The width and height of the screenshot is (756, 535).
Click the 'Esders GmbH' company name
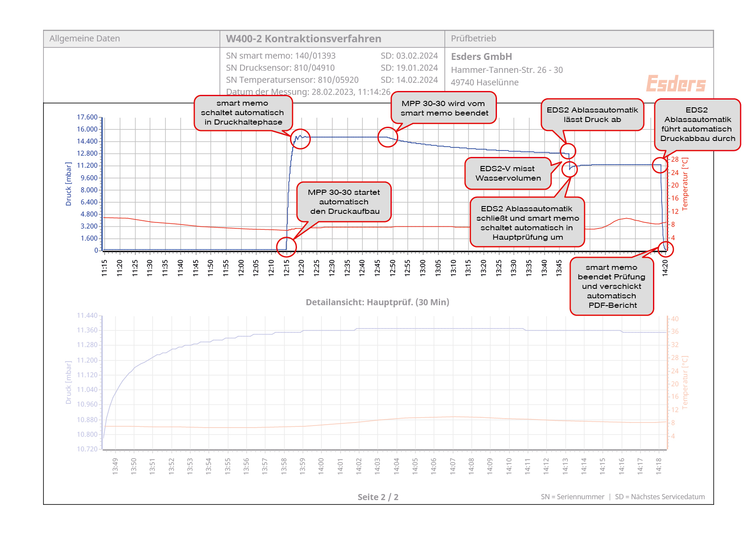click(x=481, y=56)
